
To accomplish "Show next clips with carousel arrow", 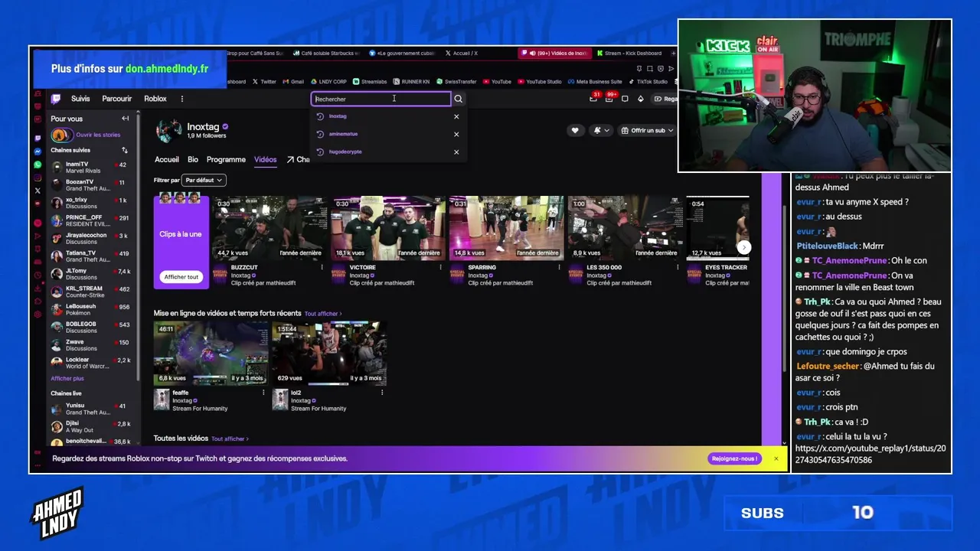I will (743, 247).
